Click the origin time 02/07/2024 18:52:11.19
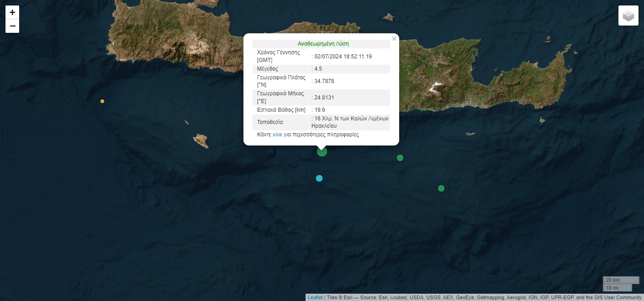Viewport: 644px width, 301px height. (343, 57)
